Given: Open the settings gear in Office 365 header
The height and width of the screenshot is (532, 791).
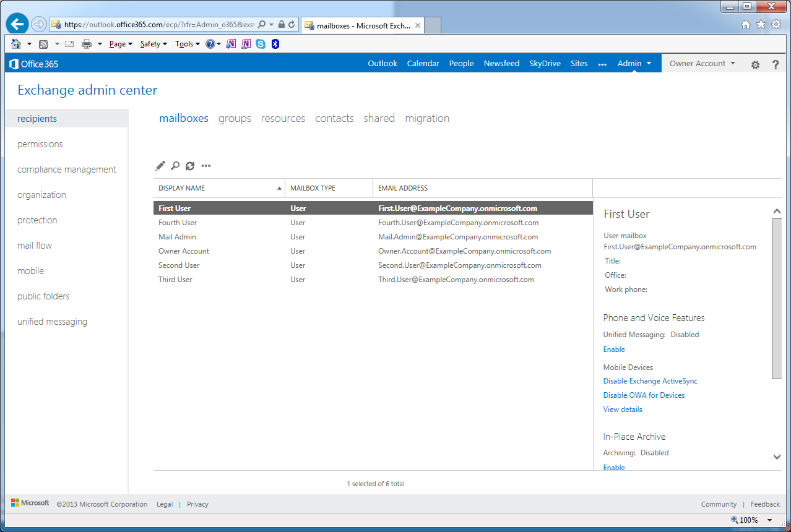Looking at the screenshot, I should pyautogui.click(x=755, y=64).
